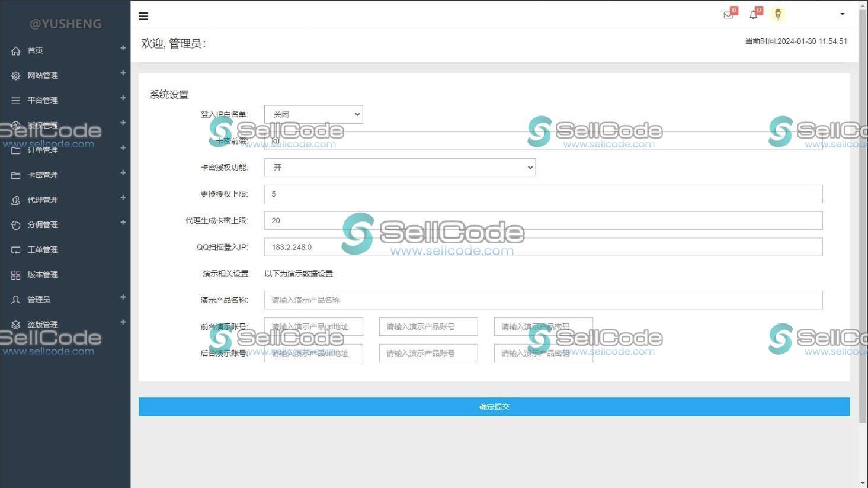Click the gear icon beside 网站管理
The height and width of the screenshot is (488, 868).
[x=16, y=76]
